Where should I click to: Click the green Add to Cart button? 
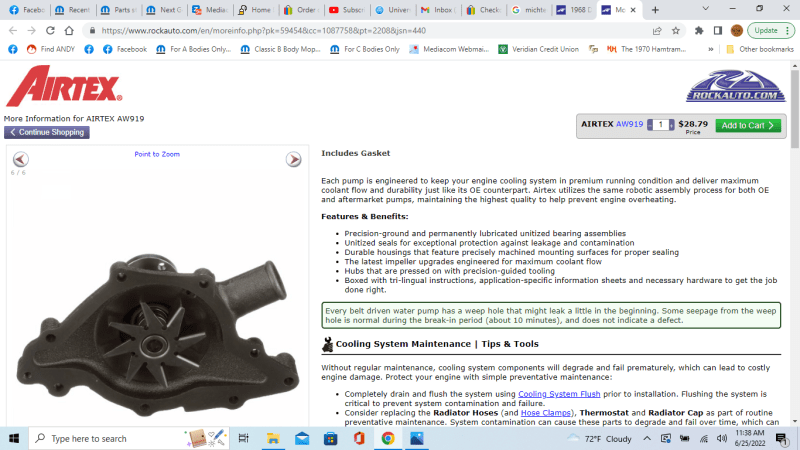(x=748, y=126)
